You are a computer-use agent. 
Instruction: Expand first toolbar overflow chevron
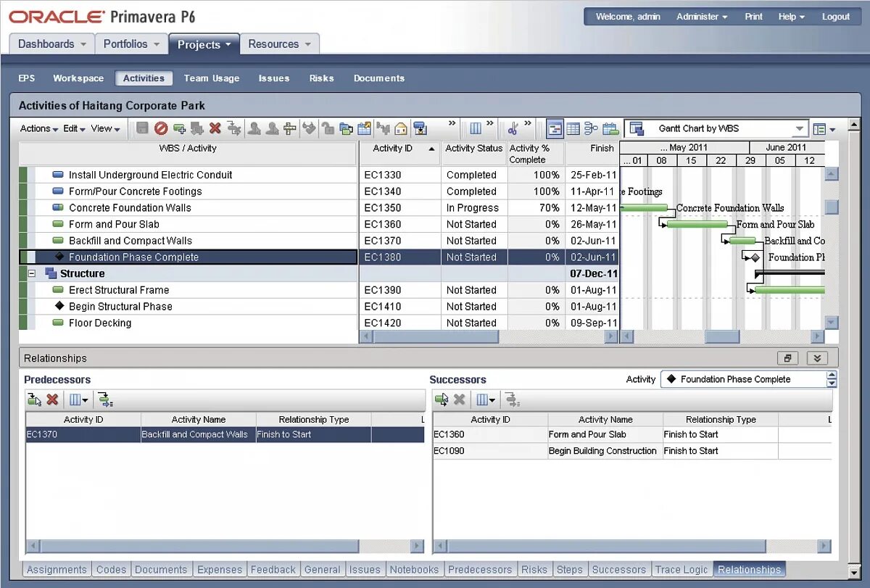click(x=452, y=124)
